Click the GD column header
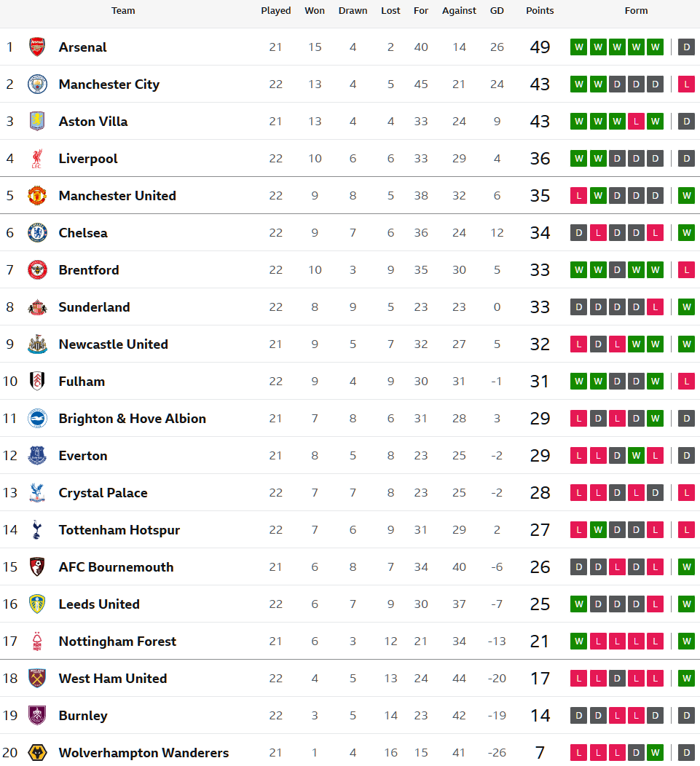The image size is (700, 766). coord(497,11)
